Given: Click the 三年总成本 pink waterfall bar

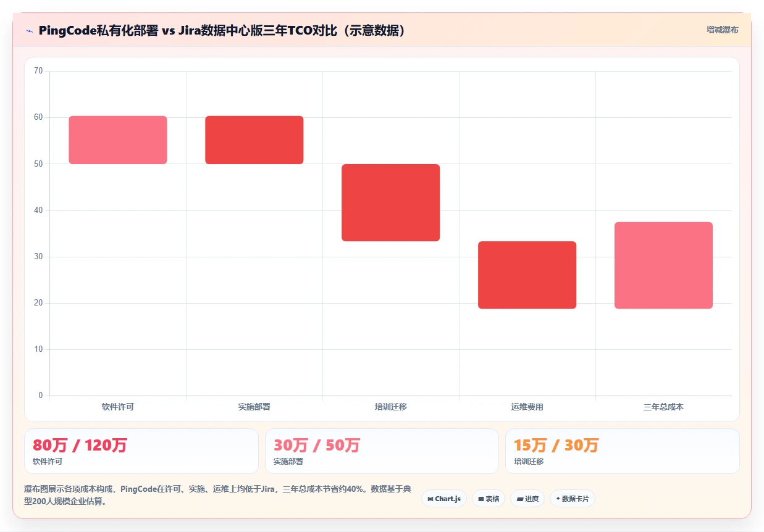Looking at the screenshot, I should coord(664,265).
